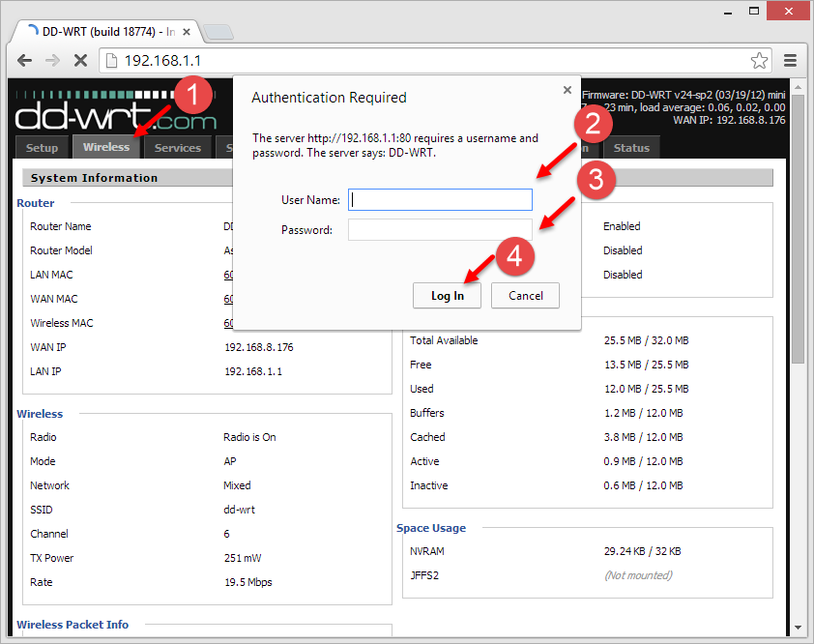Click JFFS2 '(Not mounted)' value

click(638, 575)
